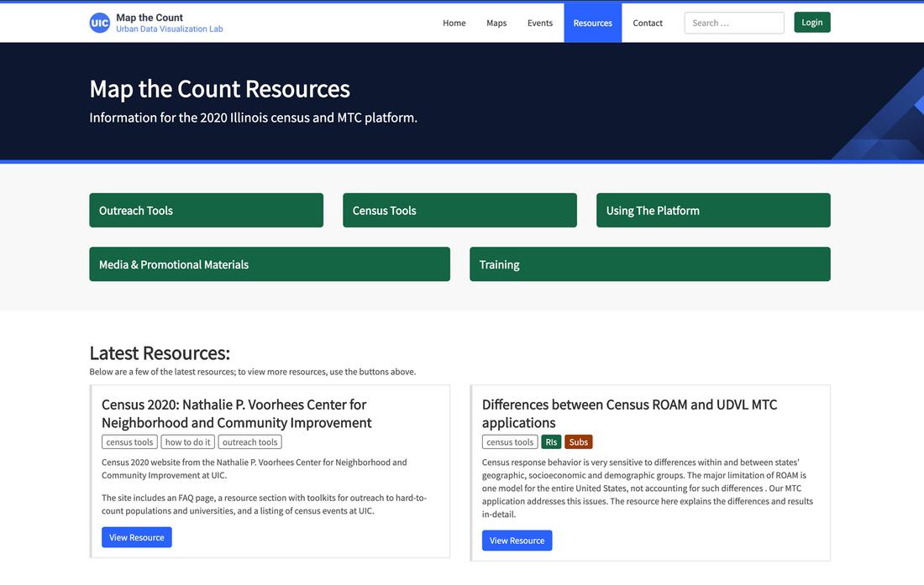Open the Events navigation item
Image resolution: width=924 pixels, height=585 pixels.
click(540, 22)
